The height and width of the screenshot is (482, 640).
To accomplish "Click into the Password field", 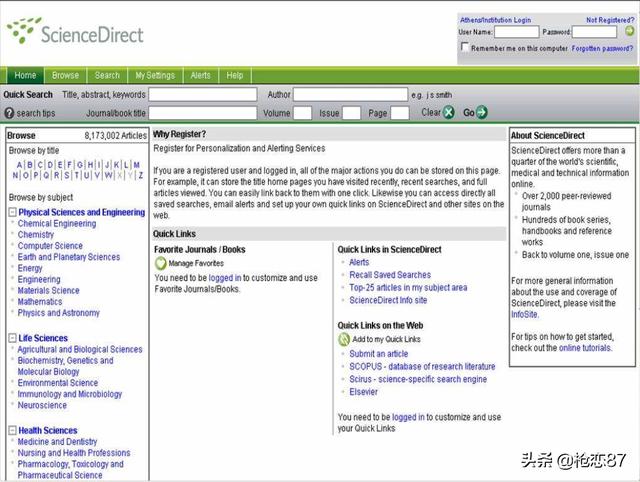I will [594, 32].
